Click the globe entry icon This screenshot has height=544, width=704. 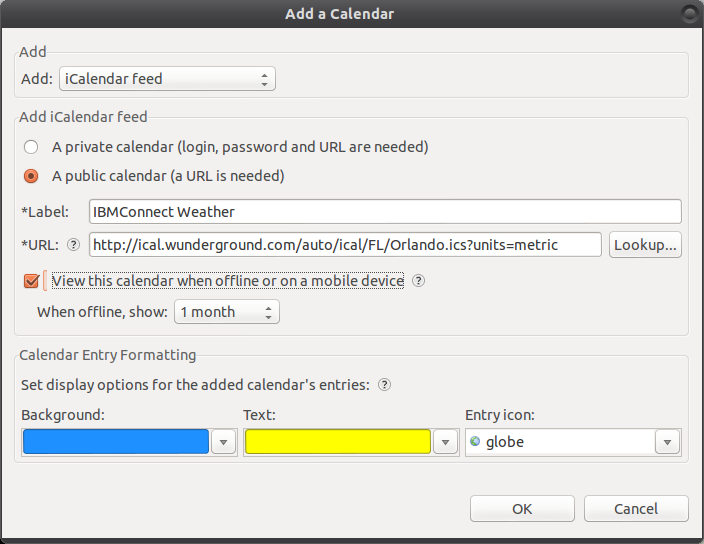(474, 442)
